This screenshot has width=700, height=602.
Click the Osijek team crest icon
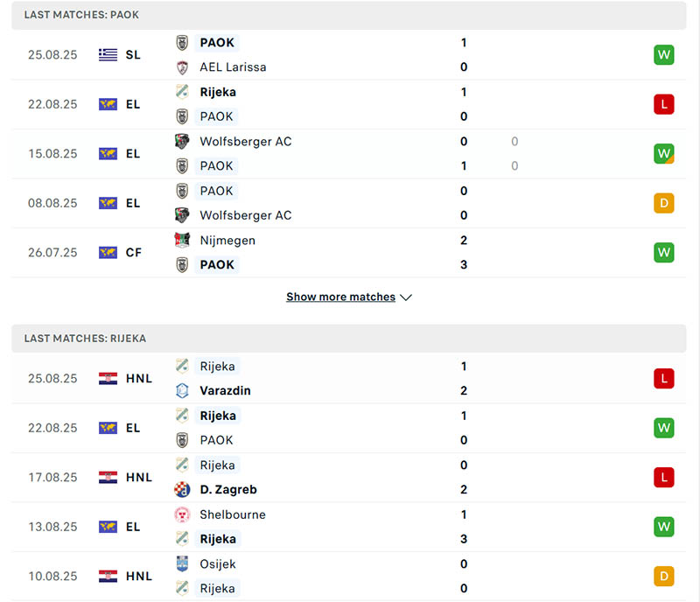click(x=182, y=564)
